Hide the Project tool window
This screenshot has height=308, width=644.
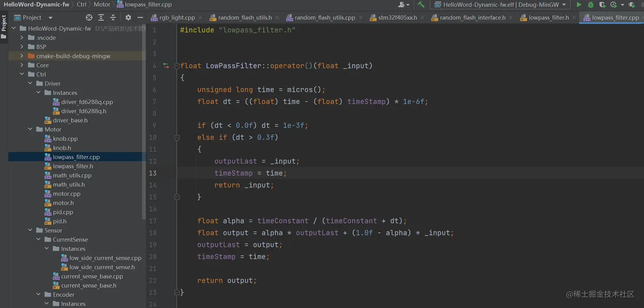click(140, 17)
